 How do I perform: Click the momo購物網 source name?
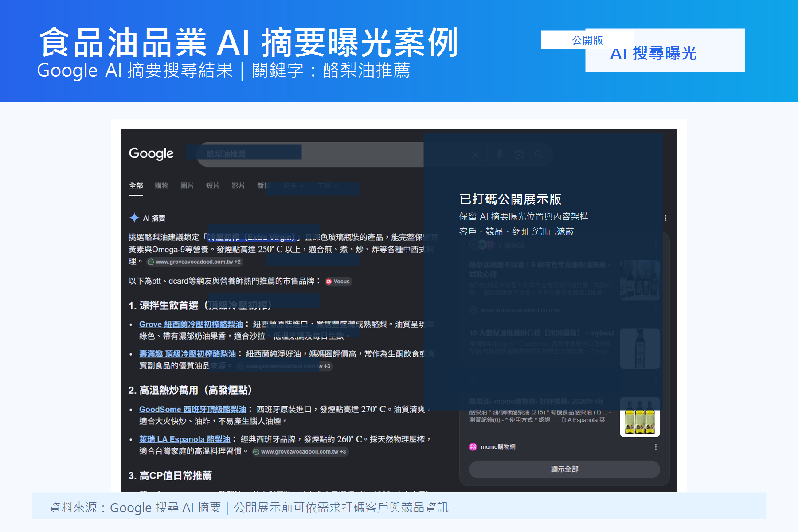tap(498, 447)
